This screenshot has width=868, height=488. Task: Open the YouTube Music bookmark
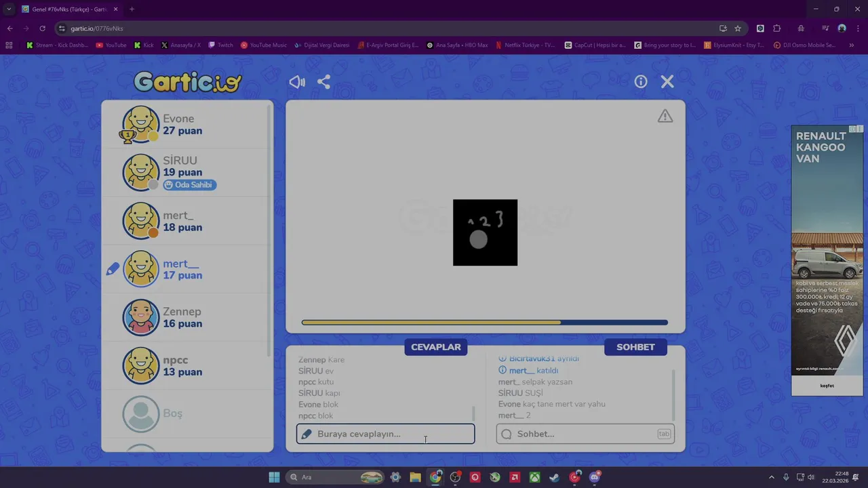click(x=264, y=45)
